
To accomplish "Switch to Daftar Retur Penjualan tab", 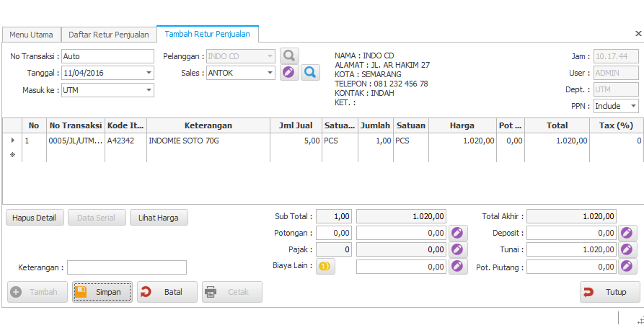I will coord(109,35).
